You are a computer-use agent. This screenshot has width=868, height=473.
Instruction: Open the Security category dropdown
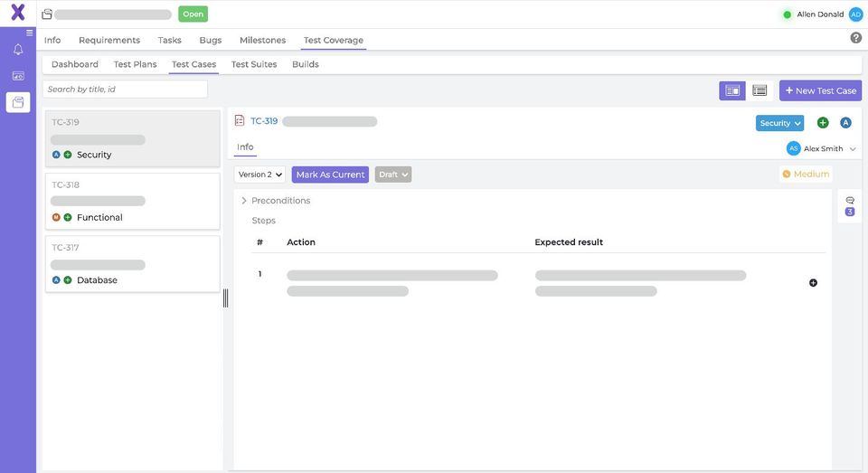(779, 123)
